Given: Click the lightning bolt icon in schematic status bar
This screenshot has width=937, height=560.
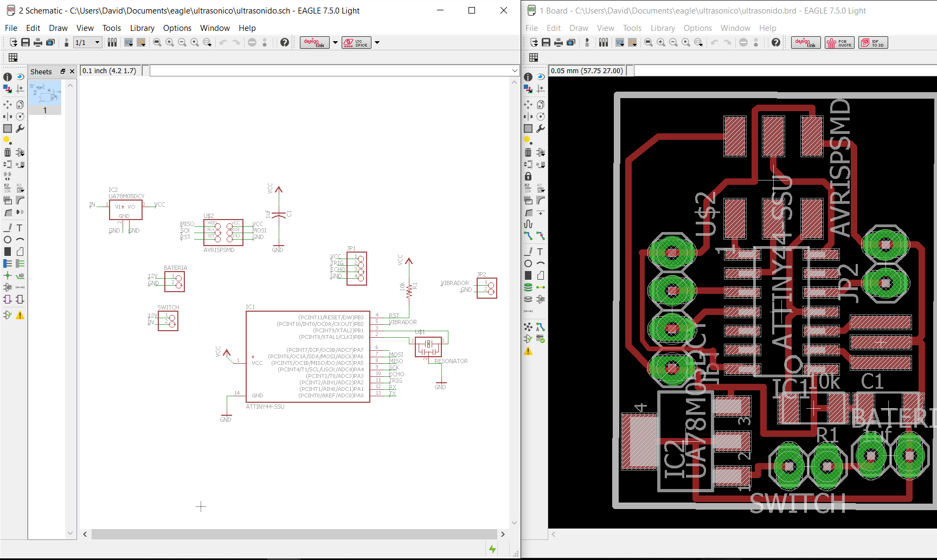Looking at the screenshot, I should click(x=492, y=549).
